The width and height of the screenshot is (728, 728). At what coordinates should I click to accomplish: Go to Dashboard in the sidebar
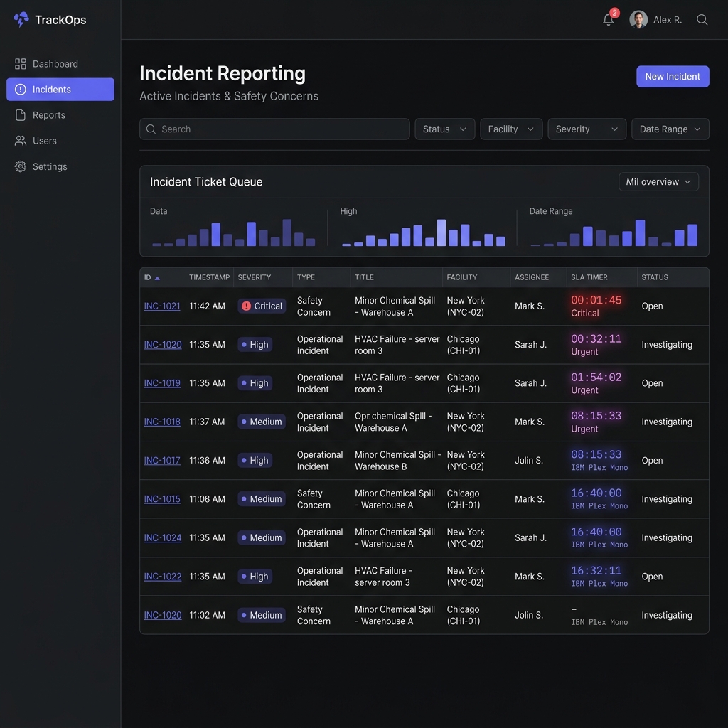point(60,63)
